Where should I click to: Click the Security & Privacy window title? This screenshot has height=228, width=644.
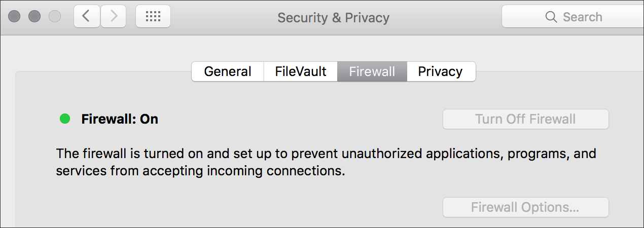pos(333,18)
